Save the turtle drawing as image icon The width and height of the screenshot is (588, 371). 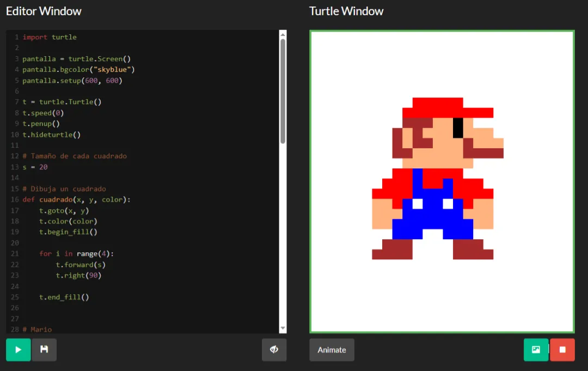(536, 350)
